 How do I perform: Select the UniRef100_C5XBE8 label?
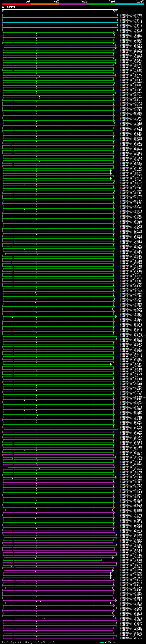click(131, 60)
